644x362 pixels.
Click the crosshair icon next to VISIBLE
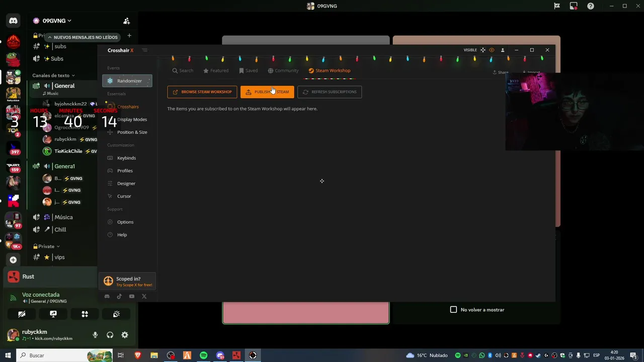483,50
